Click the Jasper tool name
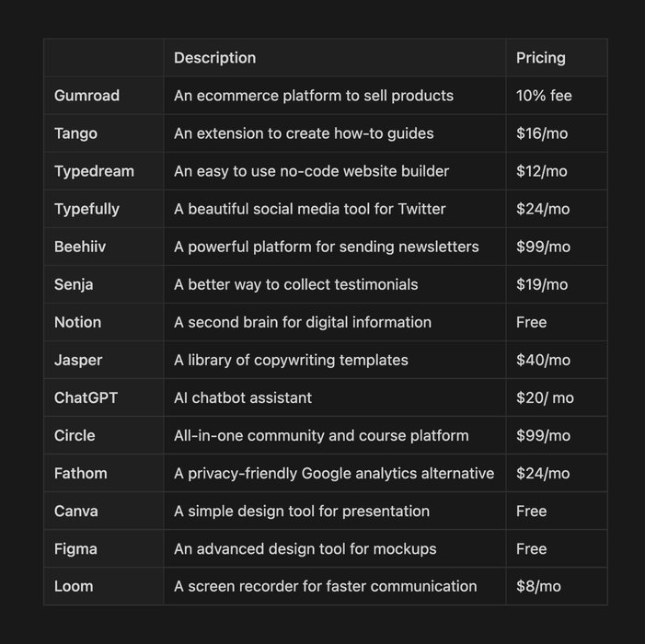 pos(78,360)
